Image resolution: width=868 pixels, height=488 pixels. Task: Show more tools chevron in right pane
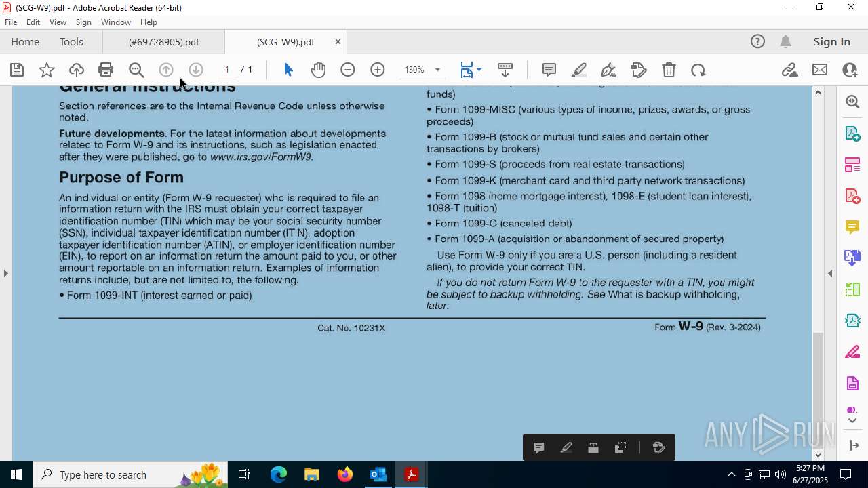(852, 421)
